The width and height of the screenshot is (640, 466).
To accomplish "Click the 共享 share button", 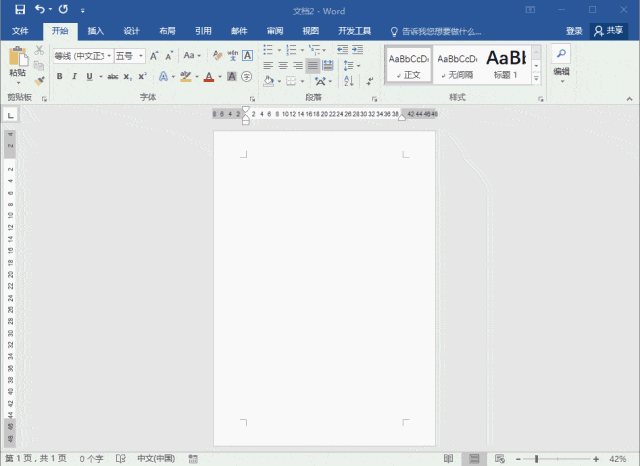I will (x=609, y=31).
